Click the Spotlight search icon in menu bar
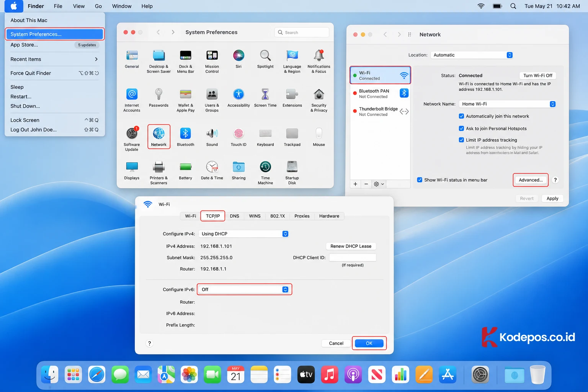588x392 pixels. [x=513, y=6]
